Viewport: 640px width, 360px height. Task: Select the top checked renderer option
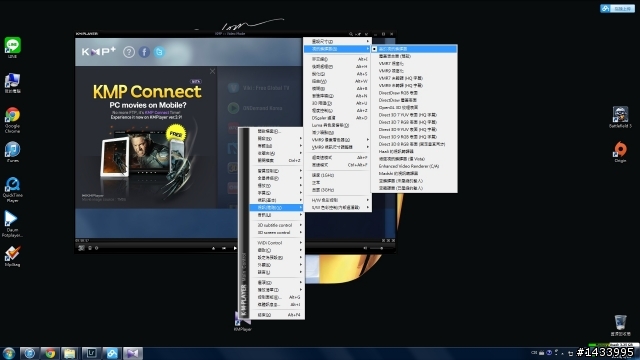(414, 49)
